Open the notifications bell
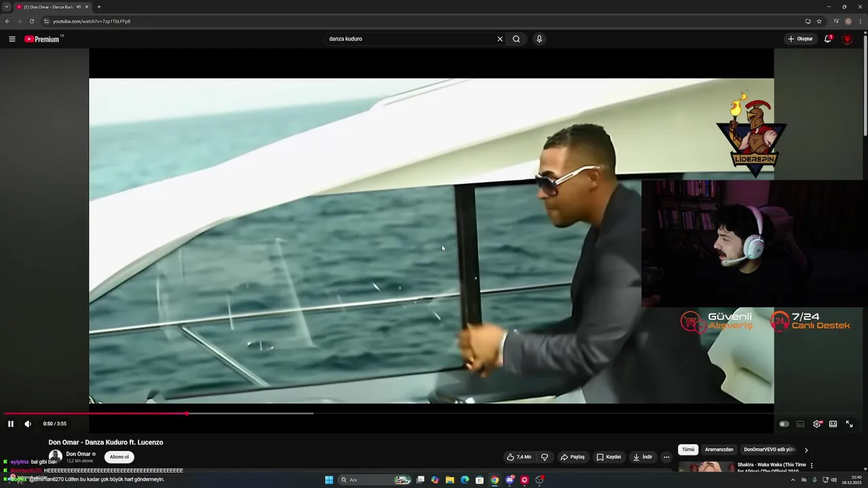 pos(828,39)
